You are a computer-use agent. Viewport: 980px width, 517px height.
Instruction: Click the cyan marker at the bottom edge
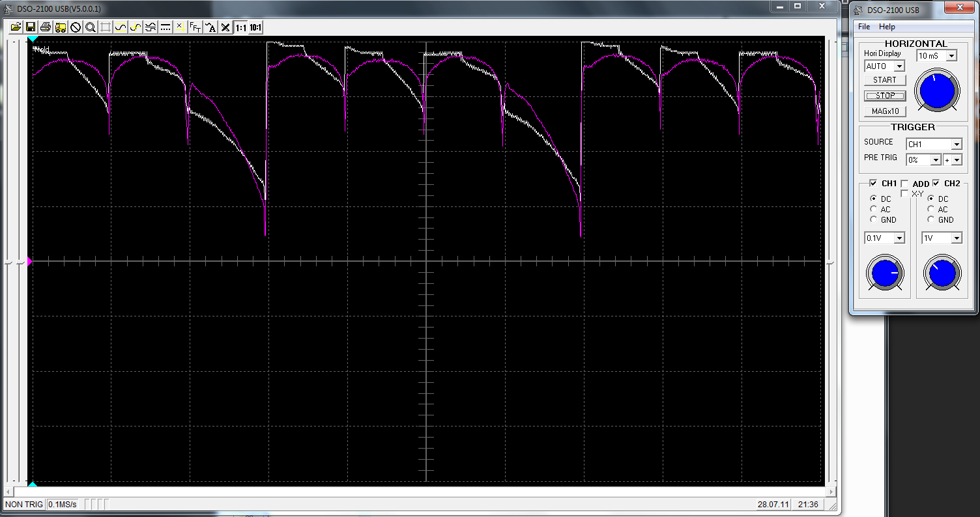point(32,484)
